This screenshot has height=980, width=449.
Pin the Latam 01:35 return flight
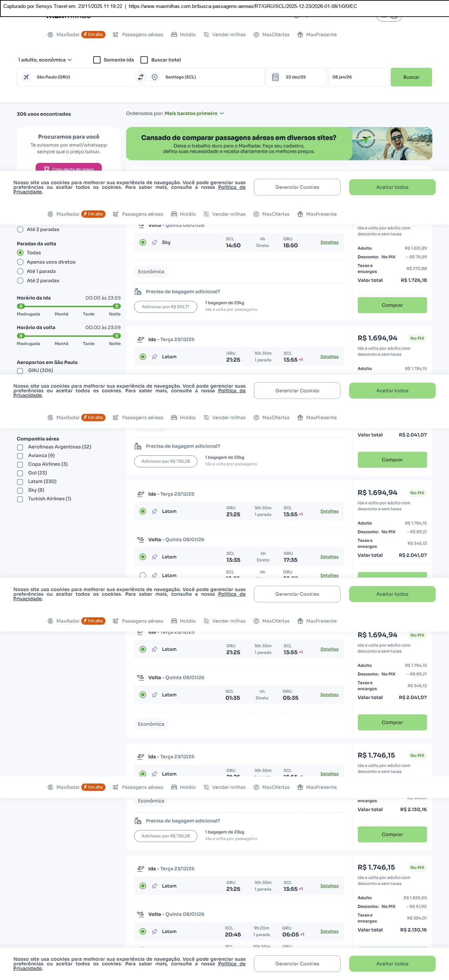(155, 695)
